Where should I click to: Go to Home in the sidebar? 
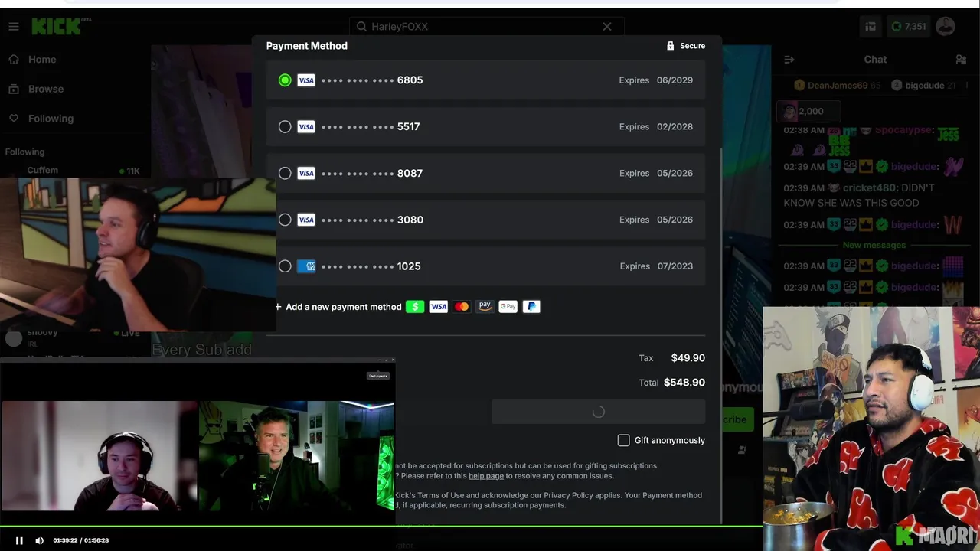(33, 60)
